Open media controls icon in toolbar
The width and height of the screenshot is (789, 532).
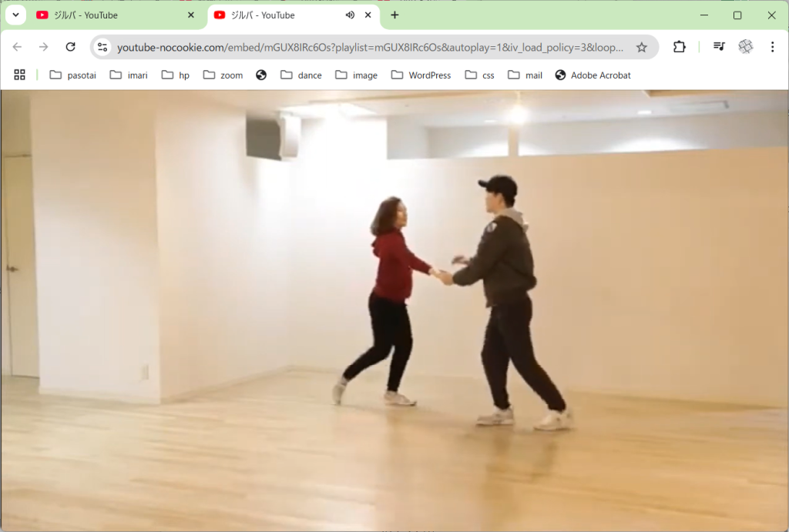tap(719, 47)
